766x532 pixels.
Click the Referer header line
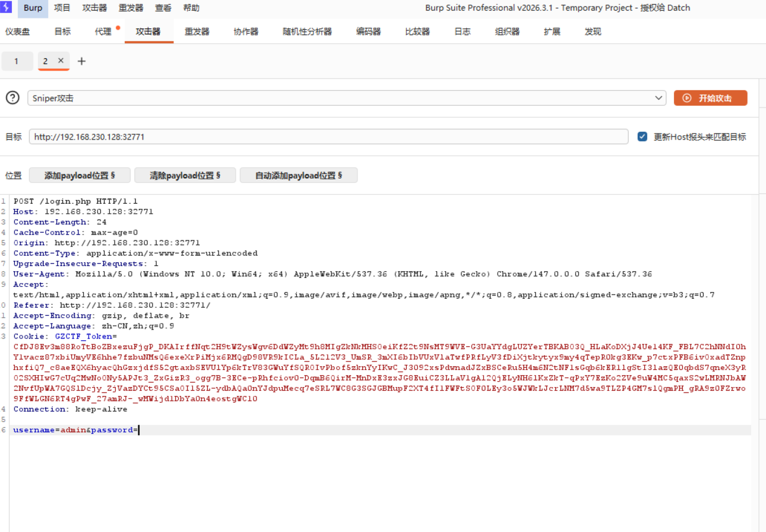(x=112, y=305)
